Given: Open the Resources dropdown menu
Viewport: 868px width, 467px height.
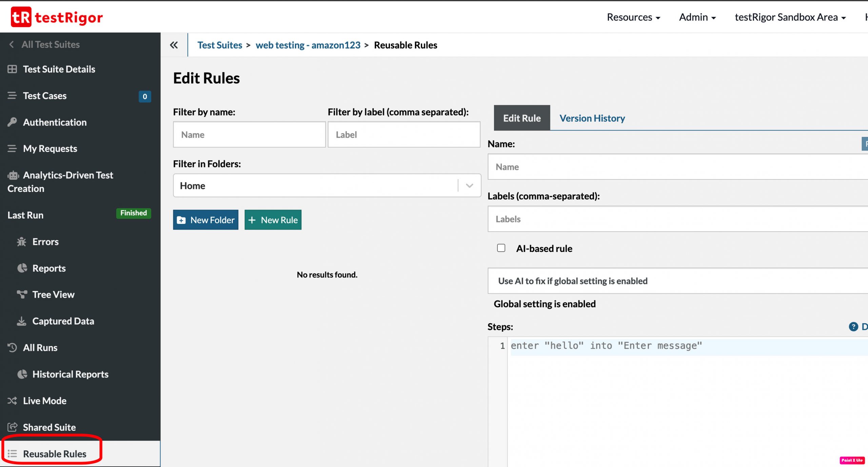Looking at the screenshot, I should (633, 17).
